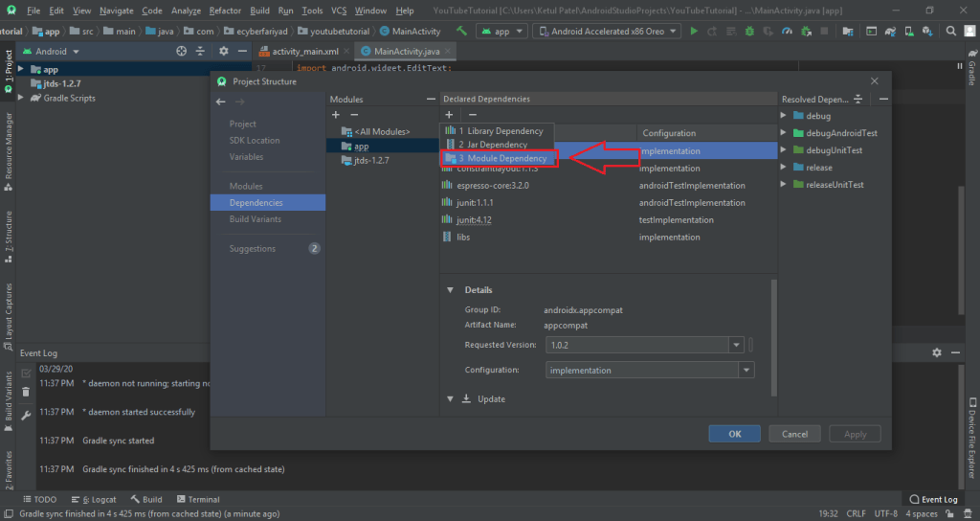Open Event Log settings wrench icon
Image resolution: width=980 pixels, height=521 pixels.
[26, 415]
